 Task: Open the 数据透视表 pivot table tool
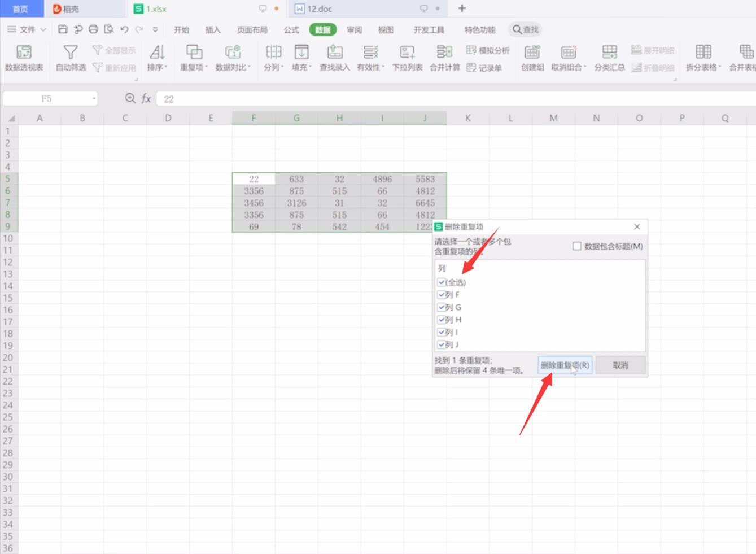[x=24, y=58]
